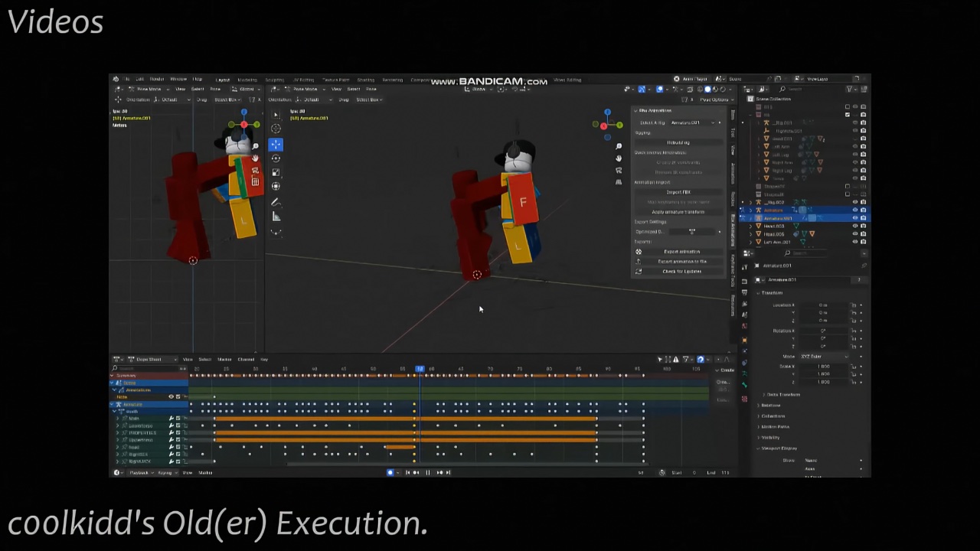980x551 pixels.
Task: Select the Move tool in the viewport toolbar
Action: tap(276, 145)
